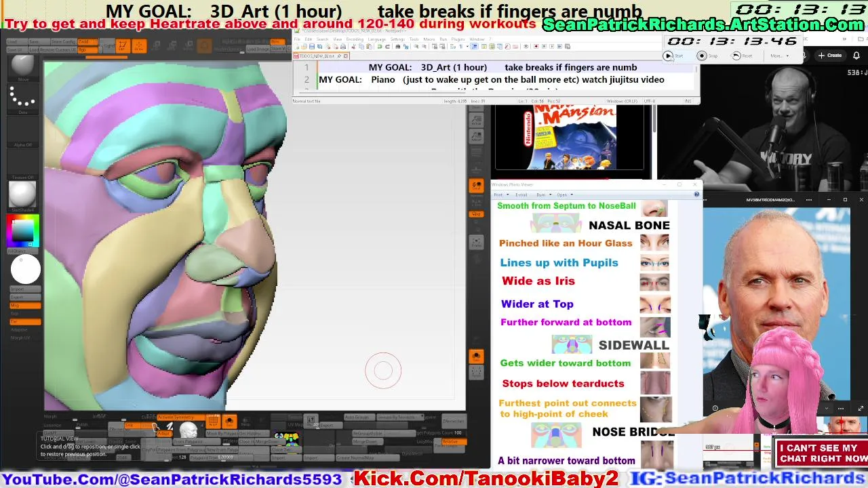This screenshot has width=868, height=488.
Task: Click E-mail in Photo Viewer toolbar
Action: [521, 195]
